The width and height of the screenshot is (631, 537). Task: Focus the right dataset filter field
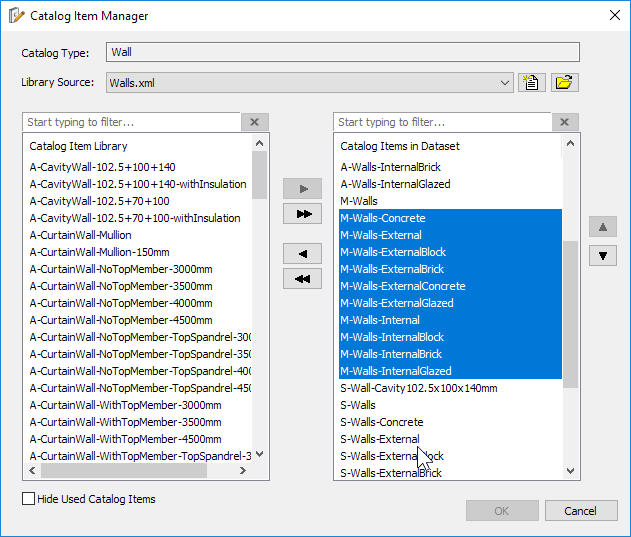[x=442, y=122]
